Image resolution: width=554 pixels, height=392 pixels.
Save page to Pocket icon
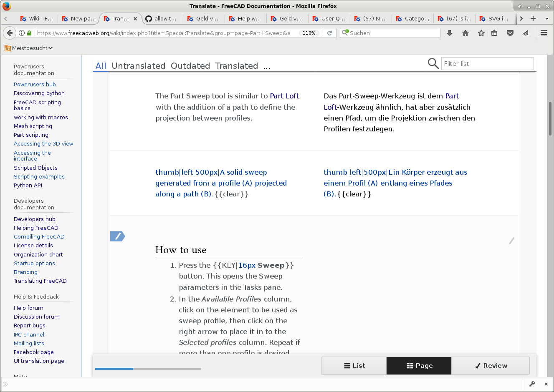pos(510,33)
